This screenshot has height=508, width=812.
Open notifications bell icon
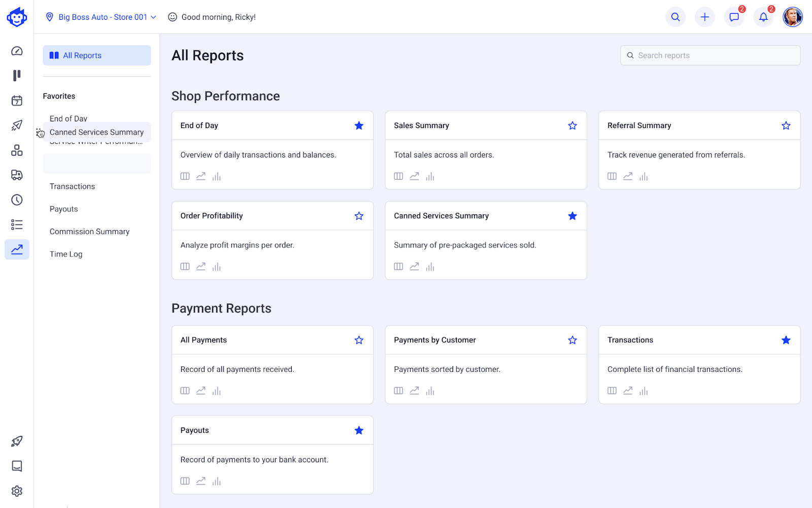tap(763, 17)
